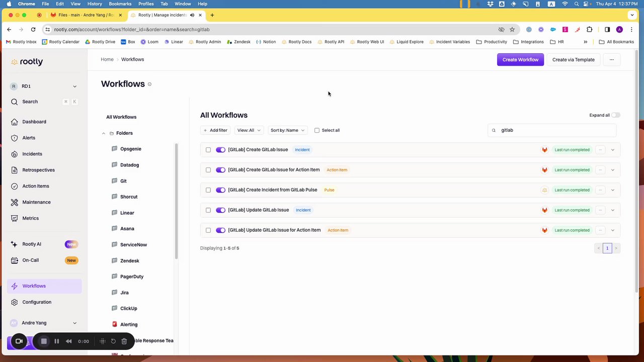
Task: Open the View: All dropdown
Action: coord(249,130)
